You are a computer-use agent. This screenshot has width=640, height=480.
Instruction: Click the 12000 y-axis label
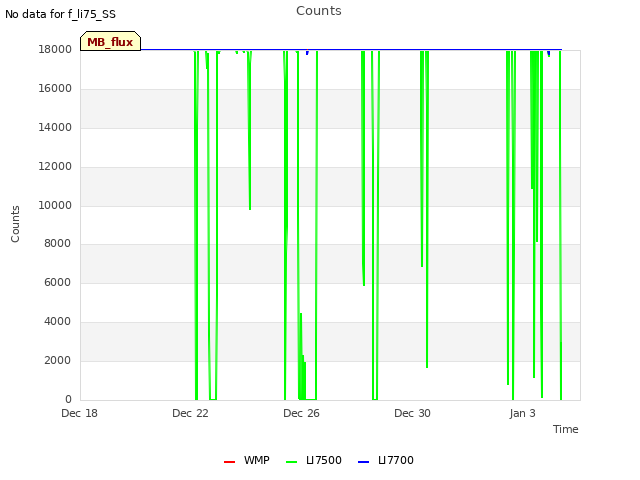point(55,167)
